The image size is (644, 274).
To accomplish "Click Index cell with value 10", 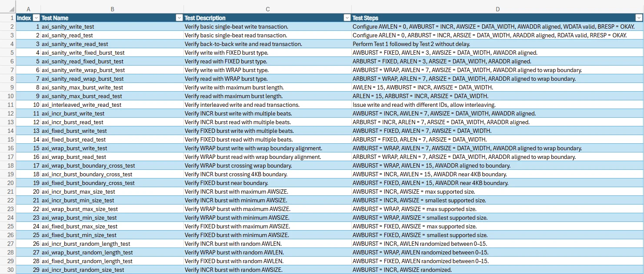I will [28, 105].
